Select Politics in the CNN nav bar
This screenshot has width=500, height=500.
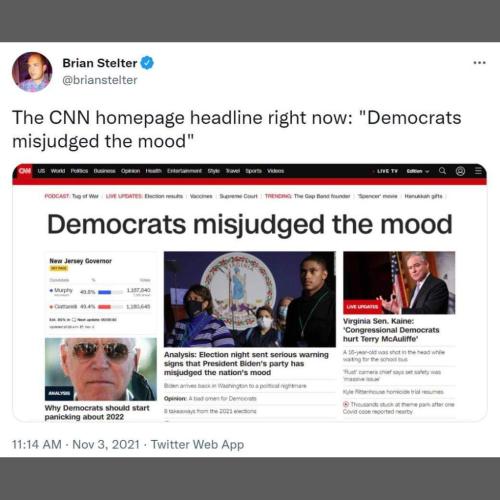click(x=79, y=171)
